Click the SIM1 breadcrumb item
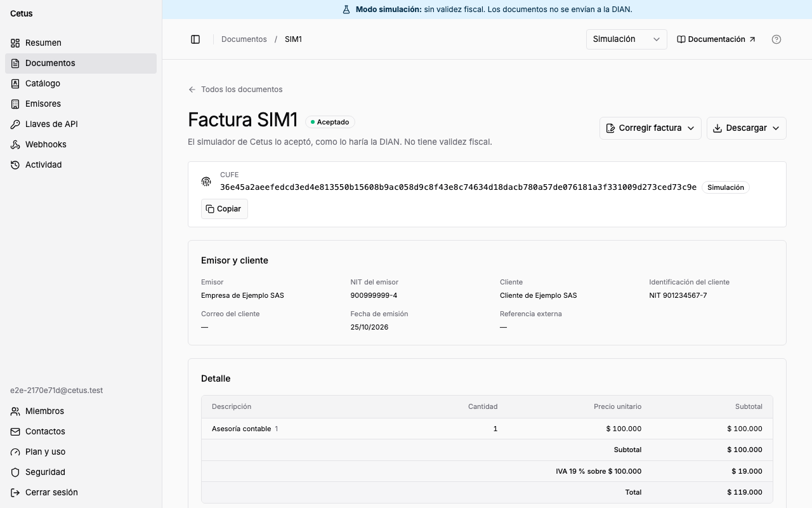The width and height of the screenshot is (812, 508). click(293, 39)
